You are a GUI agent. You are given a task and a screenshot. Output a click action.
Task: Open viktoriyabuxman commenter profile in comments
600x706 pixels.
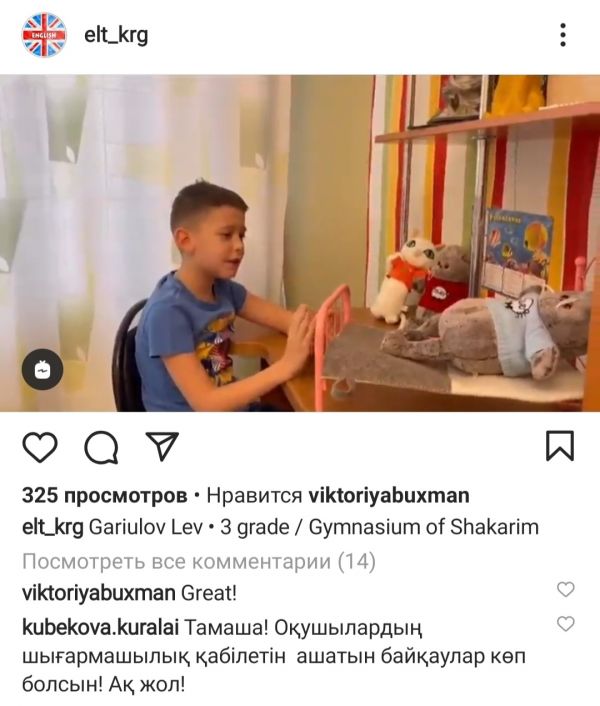tap(99, 593)
